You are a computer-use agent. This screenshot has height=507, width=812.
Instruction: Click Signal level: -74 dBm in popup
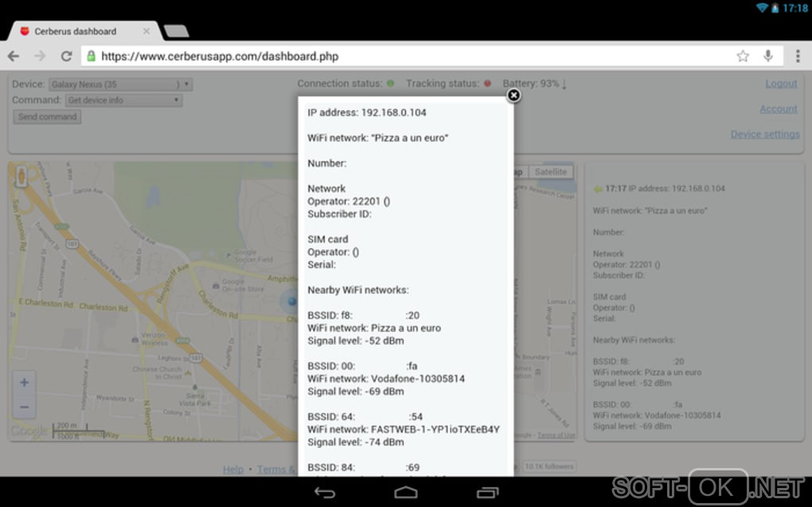click(x=355, y=443)
